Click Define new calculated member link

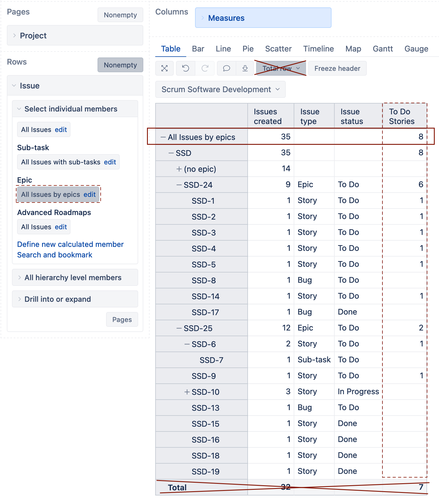(x=70, y=244)
